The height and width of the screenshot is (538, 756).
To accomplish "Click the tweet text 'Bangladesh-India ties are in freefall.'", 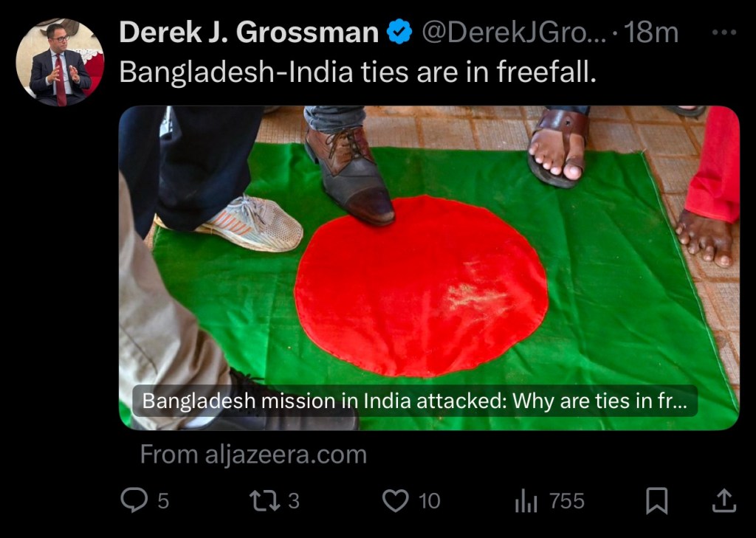I will tap(358, 72).
